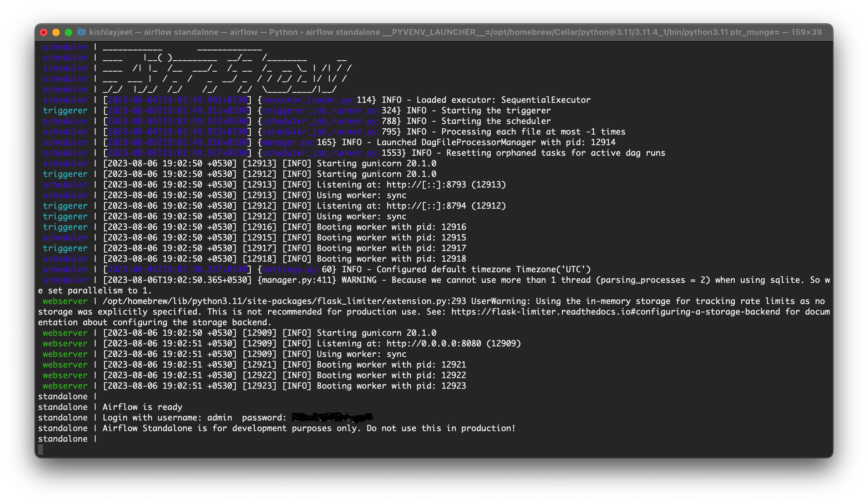Viewport: 868px width, 504px height.
Task: Open the http://[::]:8793 scheduler URL
Action: tap(426, 185)
